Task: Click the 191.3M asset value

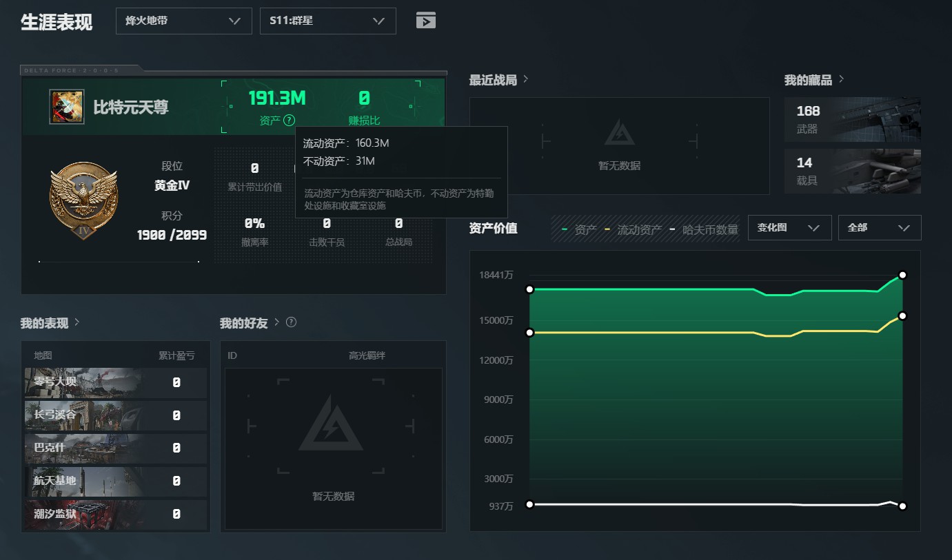Action: coord(277,98)
